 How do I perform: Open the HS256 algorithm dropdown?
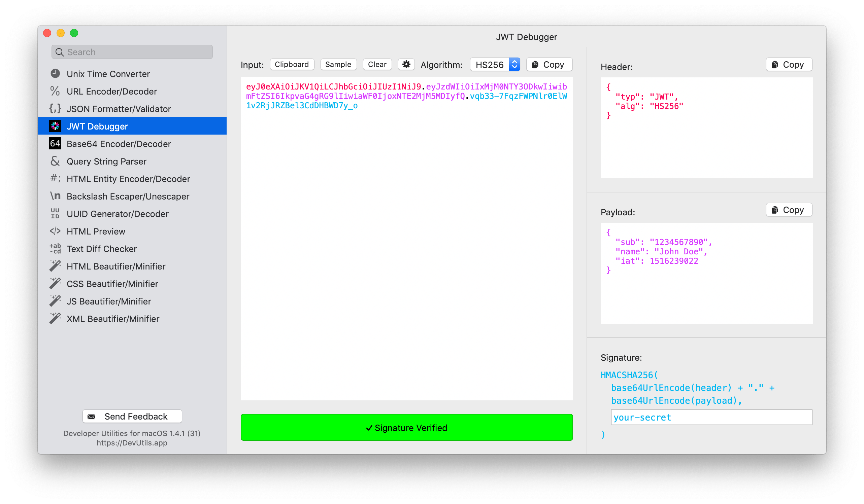(494, 64)
